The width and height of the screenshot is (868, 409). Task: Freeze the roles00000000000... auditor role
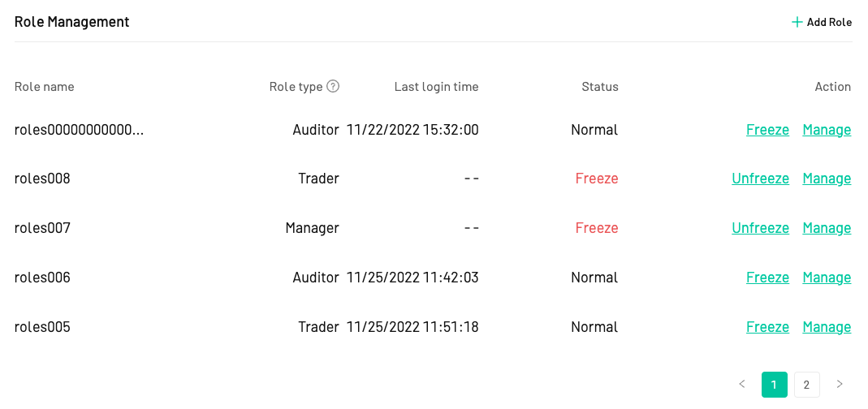pyautogui.click(x=767, y=130)
